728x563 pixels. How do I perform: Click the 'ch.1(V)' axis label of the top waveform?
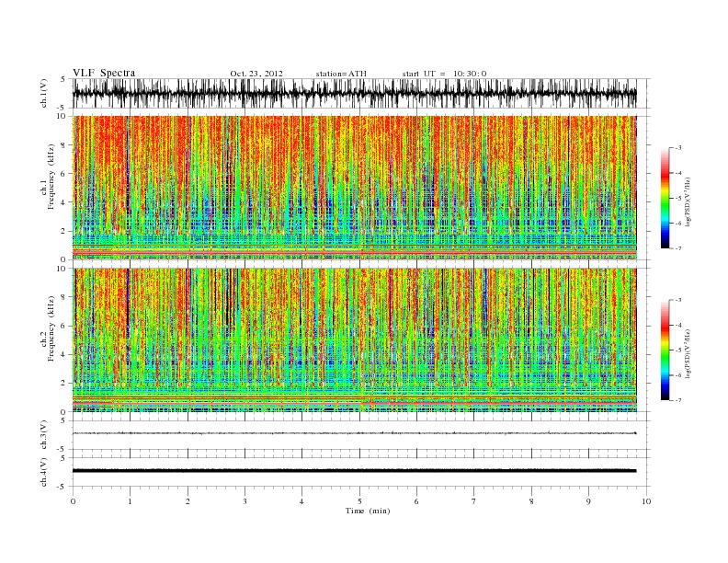click(x=44, y=94)
